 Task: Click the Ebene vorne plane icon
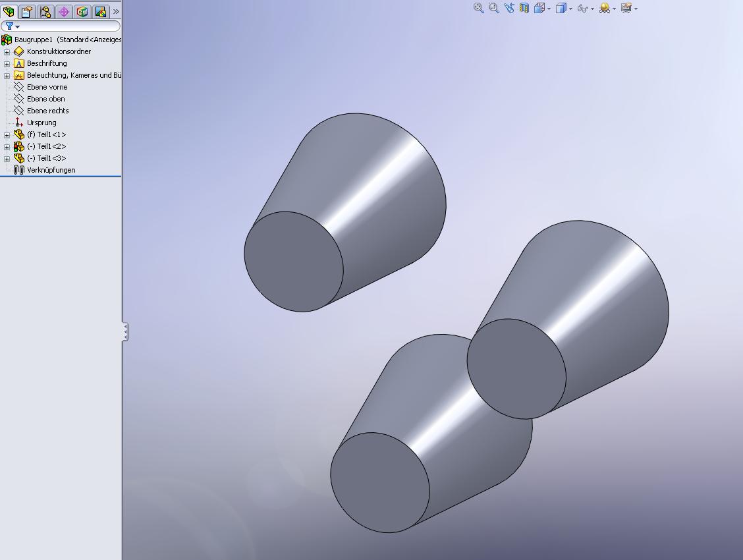click(x=19, y=87)
